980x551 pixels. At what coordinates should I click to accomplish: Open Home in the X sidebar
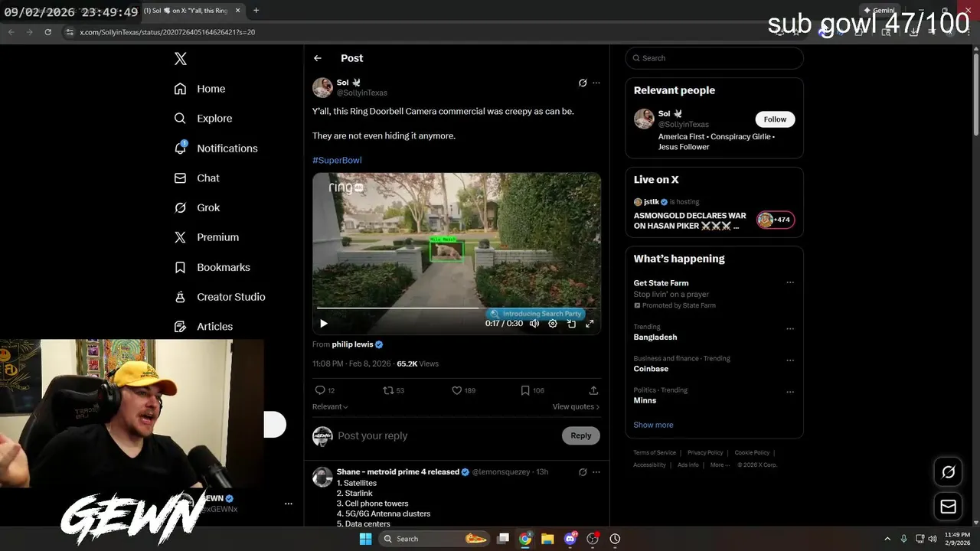(200, 89)
